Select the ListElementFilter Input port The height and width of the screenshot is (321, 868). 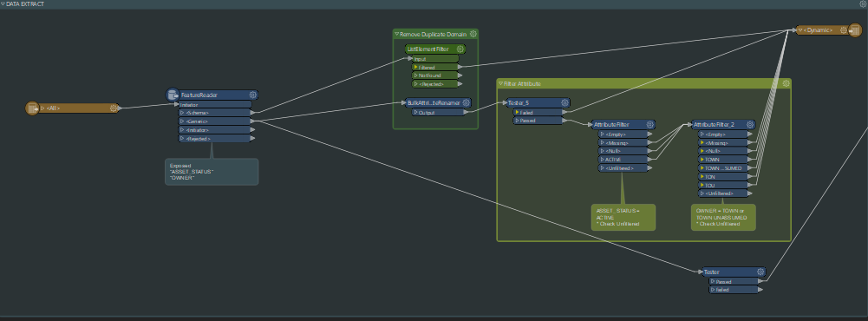coord(435,59)
